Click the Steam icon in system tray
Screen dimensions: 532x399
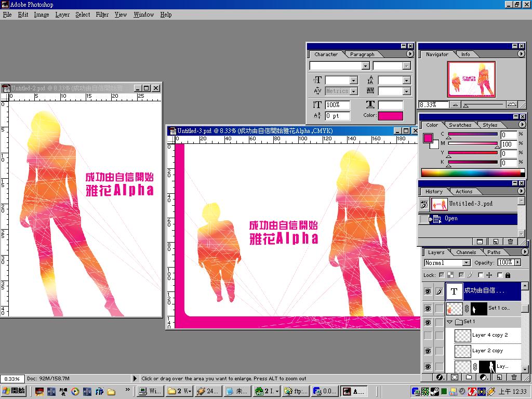pyautogui.click(x=435, y=392)
